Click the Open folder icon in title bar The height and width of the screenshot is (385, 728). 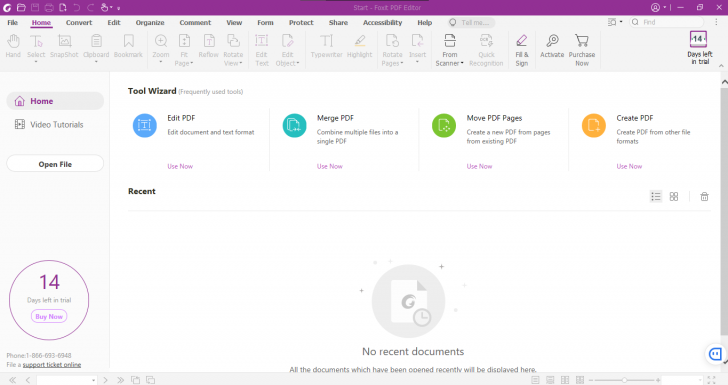pyautogui.click(x=21, y=7)
